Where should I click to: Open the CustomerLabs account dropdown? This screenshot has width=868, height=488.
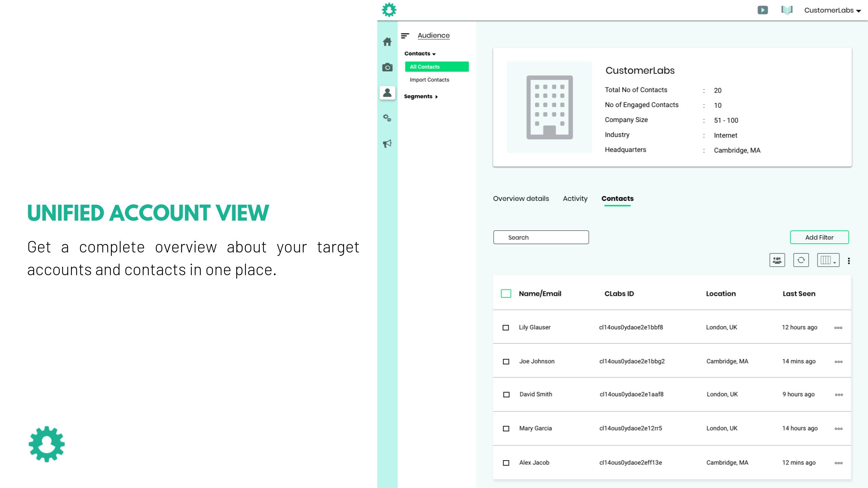coord(832,11)
